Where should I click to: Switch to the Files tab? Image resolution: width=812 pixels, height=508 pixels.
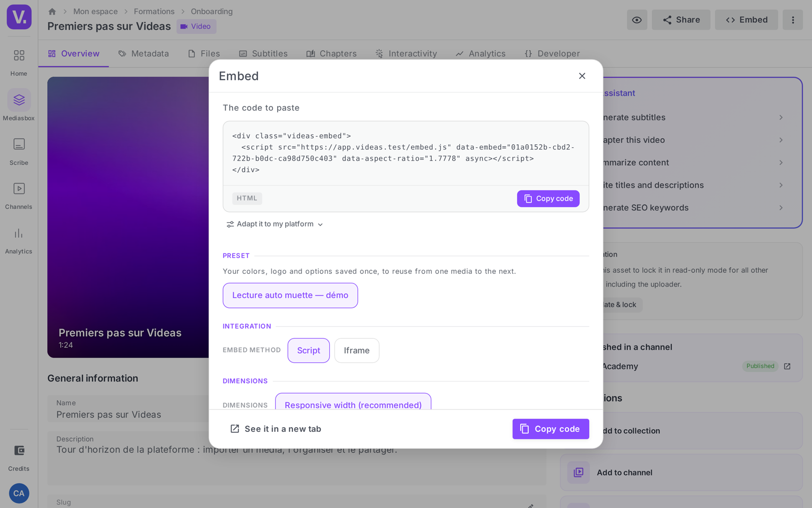click(204, 53)
